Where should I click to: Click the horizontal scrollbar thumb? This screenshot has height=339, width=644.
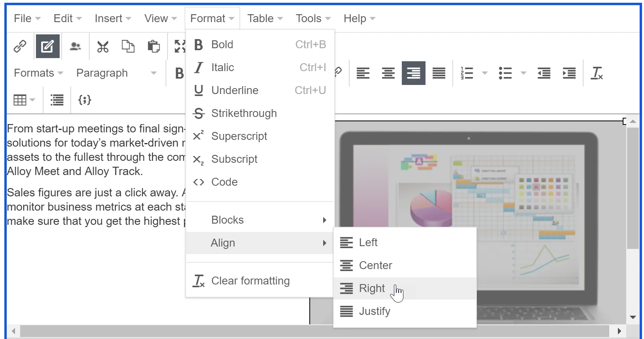315,331
